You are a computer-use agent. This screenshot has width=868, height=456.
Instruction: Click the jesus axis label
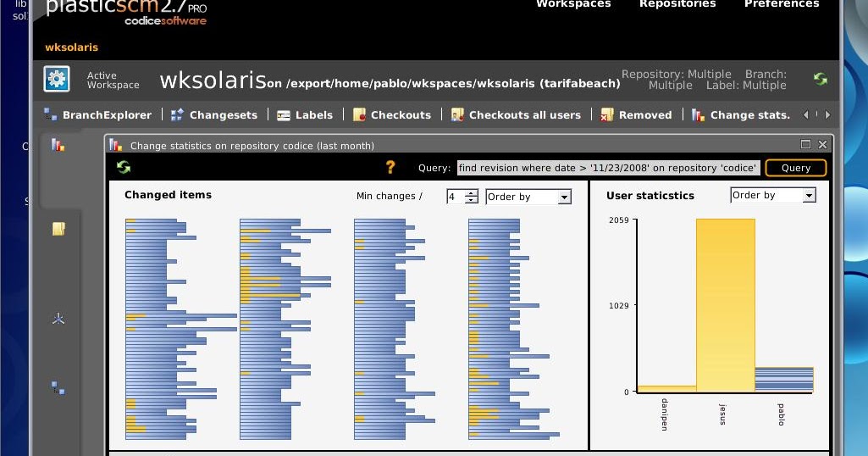(x=722, y=414)
